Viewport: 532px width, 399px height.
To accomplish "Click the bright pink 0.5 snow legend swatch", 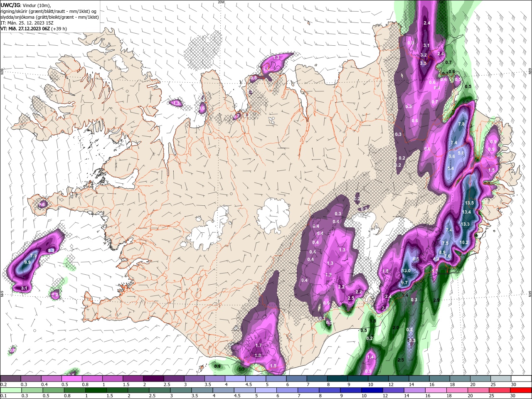I will [71, 379].
